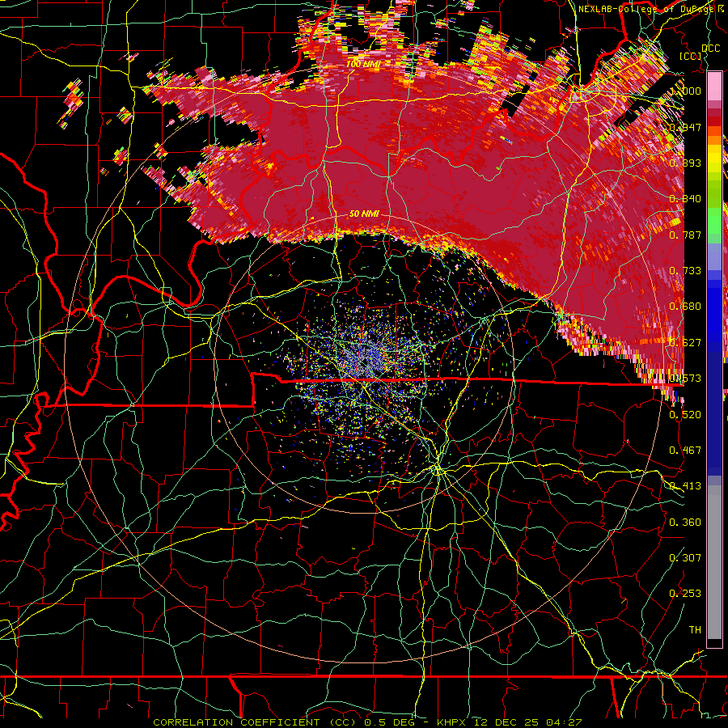Click the pink top segment of color bar
This screenshot has width=728, height=728.
tap(714, 87)
